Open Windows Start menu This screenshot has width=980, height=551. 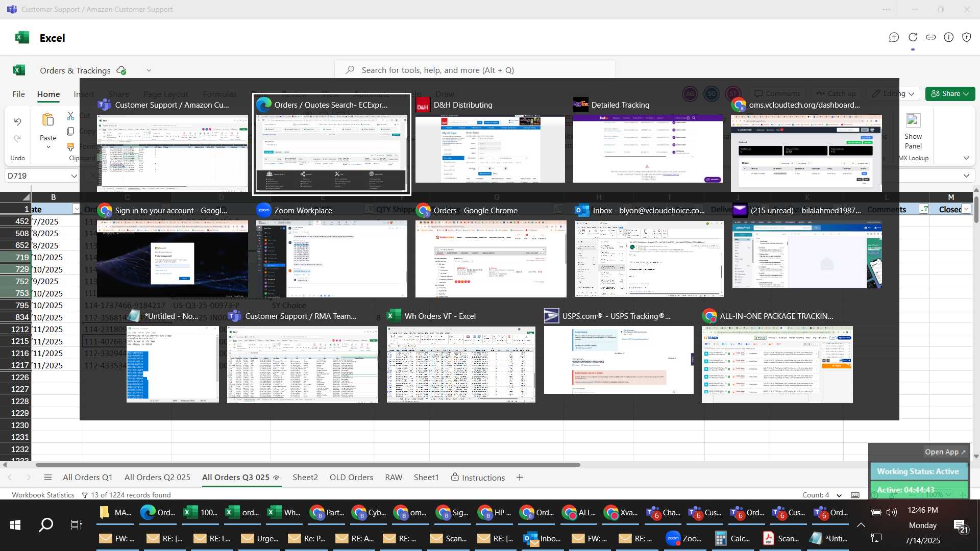[15, 525]
